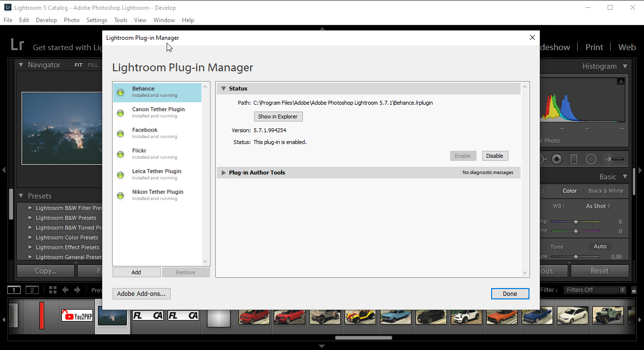Image resolution: width=644 pixels, height=350 pixels.
Task: Collapse the Status section triangle
Action: 224,88
